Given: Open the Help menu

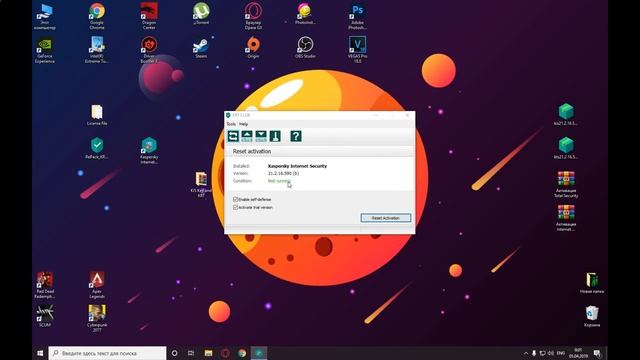Looking at the screenshot, I should click(244, 124).
